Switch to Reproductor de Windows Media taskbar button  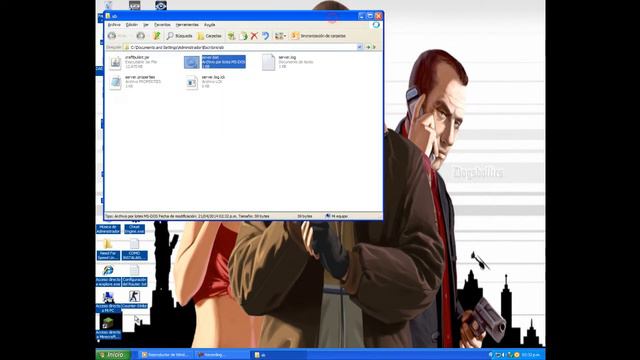[x=165, y=355]
